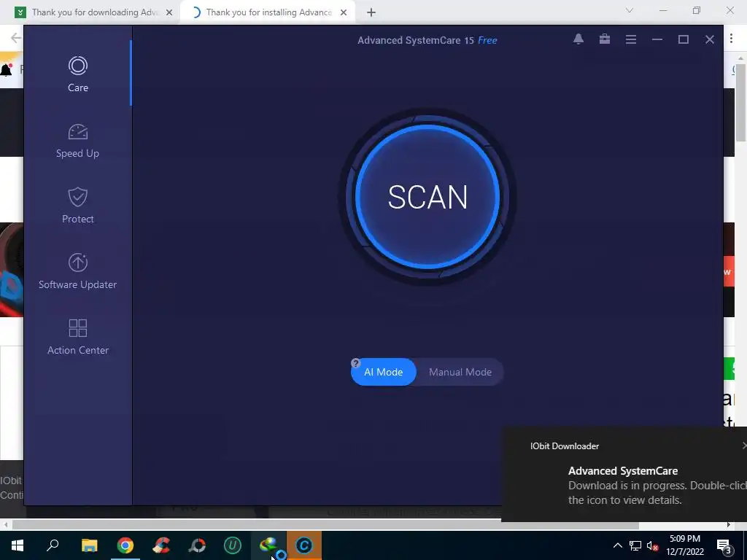
Task: Open Google Chrome from taskbar
Action: pyautogui.click(x=125, y=545)
